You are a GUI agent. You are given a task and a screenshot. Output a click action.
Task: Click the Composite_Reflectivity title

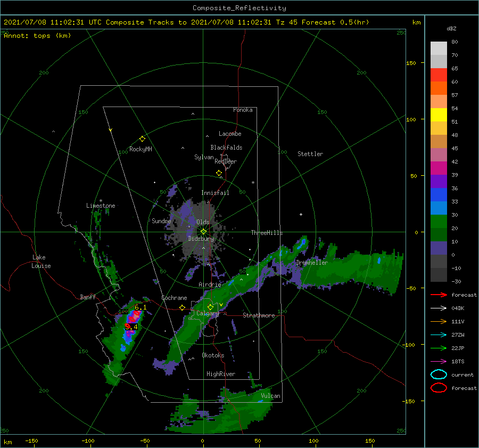click(x=240, y=8)
